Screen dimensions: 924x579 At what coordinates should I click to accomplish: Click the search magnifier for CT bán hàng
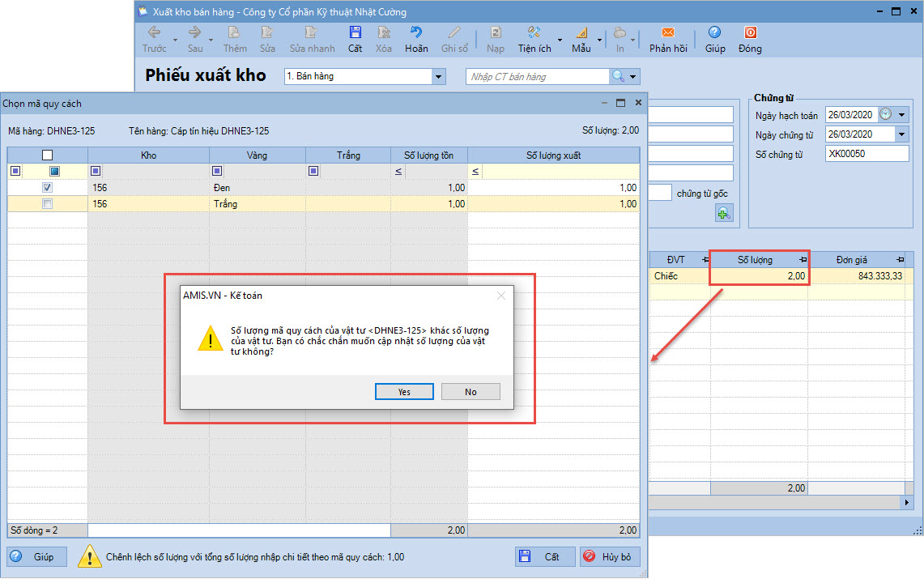619,76
